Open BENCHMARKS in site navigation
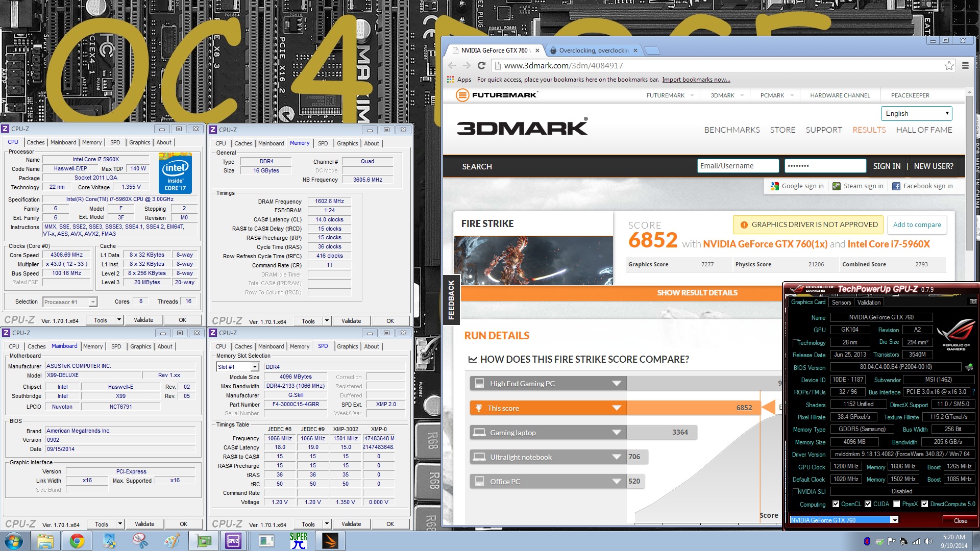This screenshot has height=551, width=980. click(732, 130)
